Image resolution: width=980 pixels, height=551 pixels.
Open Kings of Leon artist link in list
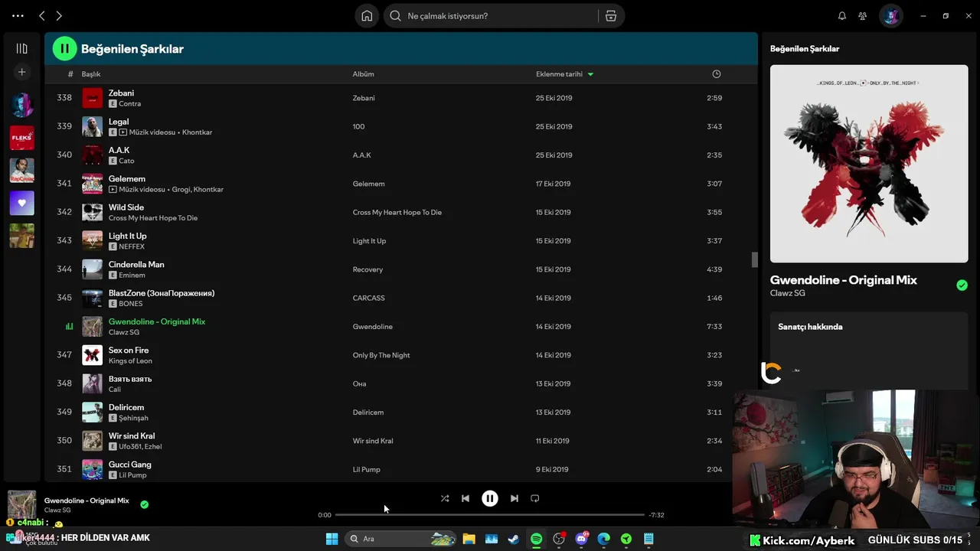130,361
